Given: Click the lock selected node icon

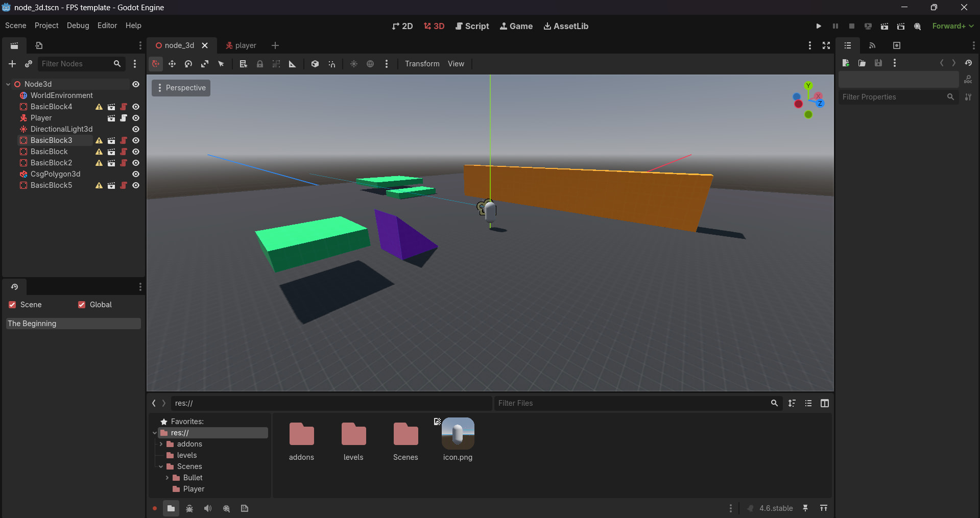Looking at the screenshot, I should click(x=260, y=64).
